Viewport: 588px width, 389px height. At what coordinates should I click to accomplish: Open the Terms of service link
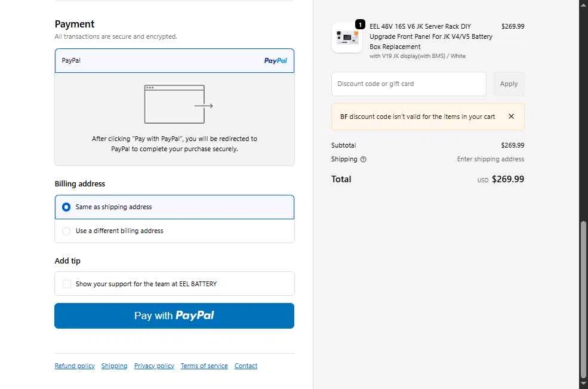coord(204,366)
